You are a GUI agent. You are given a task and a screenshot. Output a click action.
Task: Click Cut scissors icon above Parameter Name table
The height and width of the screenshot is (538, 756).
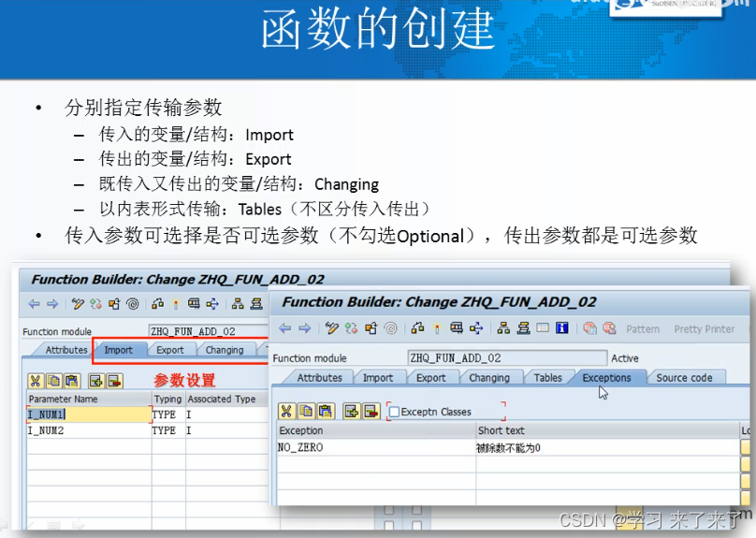pos(36,381)
